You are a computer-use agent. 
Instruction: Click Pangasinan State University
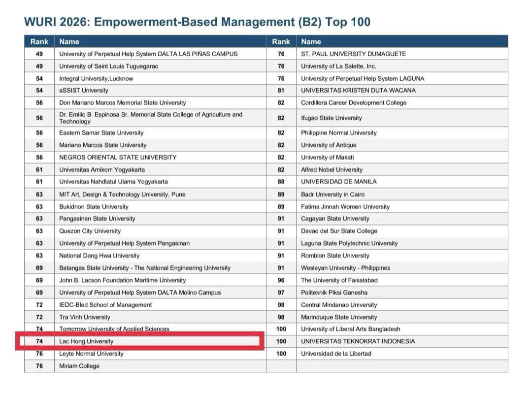[97, 219]
